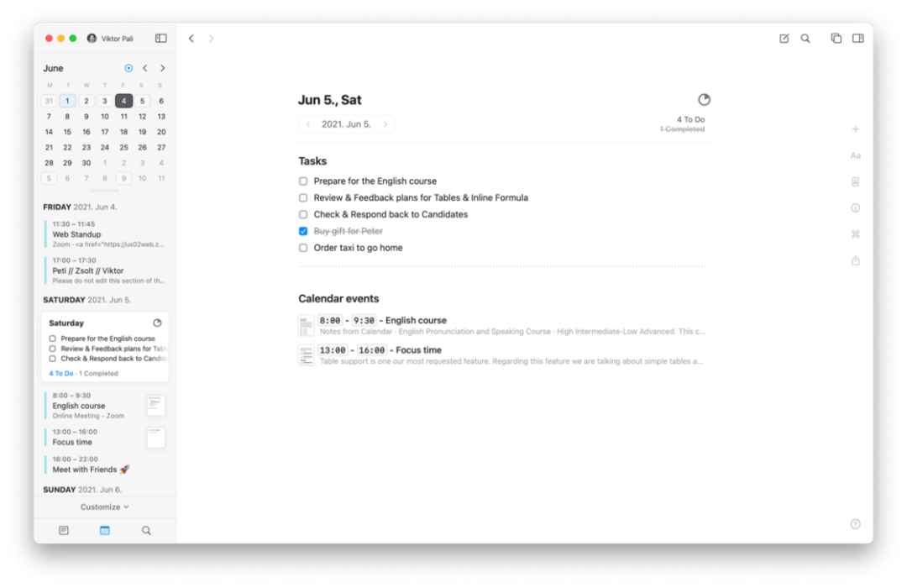This screenshot has height=588, width=907.
Task: Create a new note with compose icon
Action: tap(784, 38)
